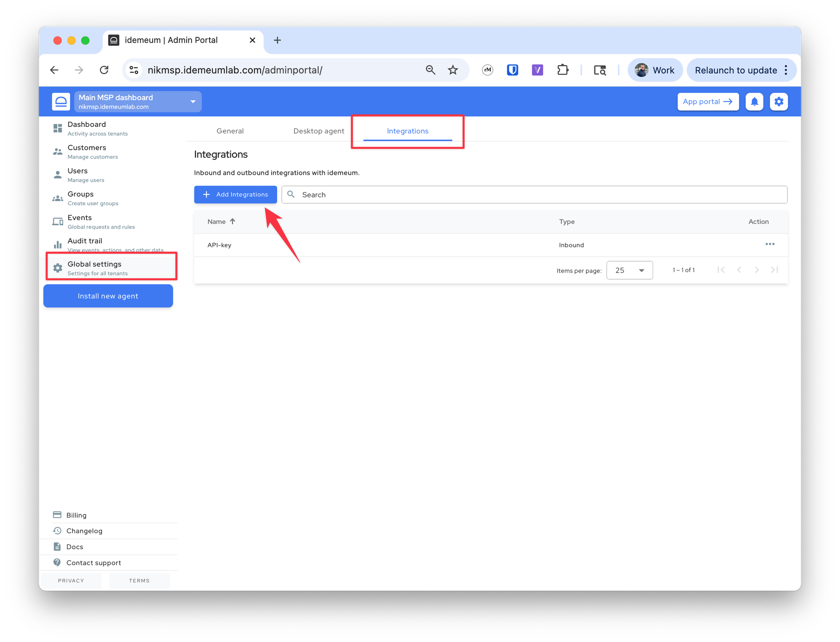Switch to the General tab

(230, 131)
